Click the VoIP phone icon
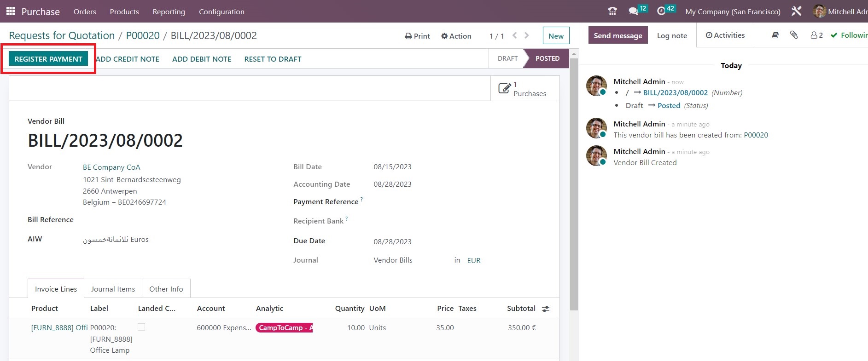This screenshot has height=361, width=868. [x=612, y=11]
